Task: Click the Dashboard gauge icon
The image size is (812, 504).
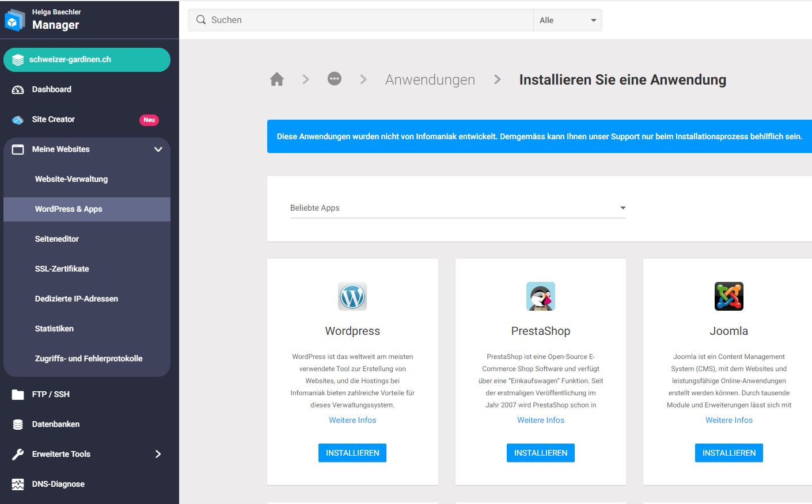Action: coord(18,90)
